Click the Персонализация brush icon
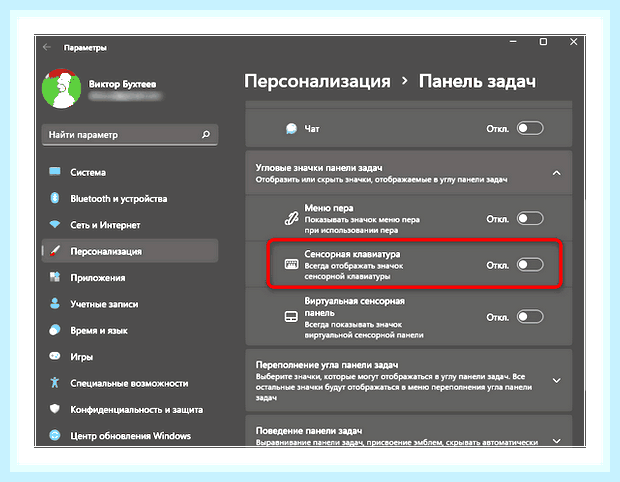 point(55,251)
